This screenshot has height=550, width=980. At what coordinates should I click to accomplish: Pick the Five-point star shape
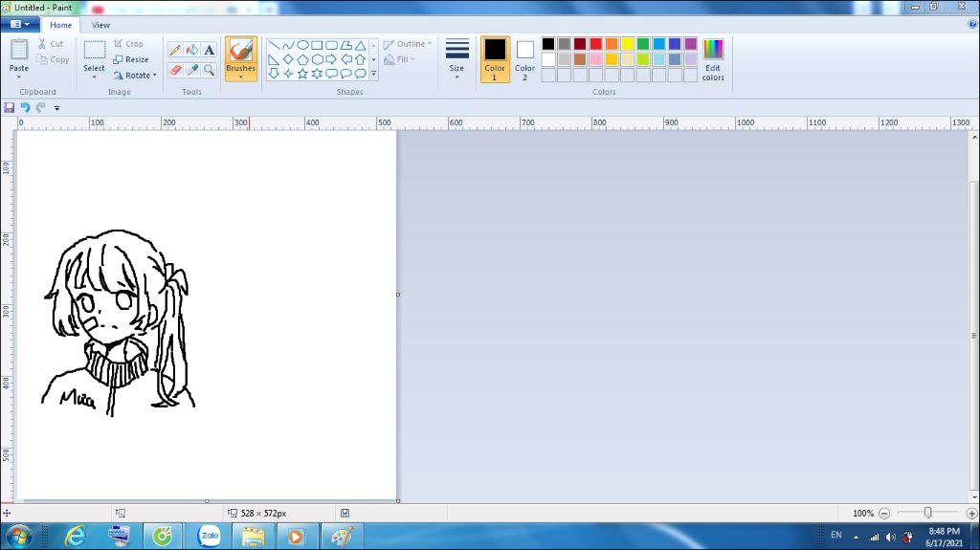click(x=302, y=74)
